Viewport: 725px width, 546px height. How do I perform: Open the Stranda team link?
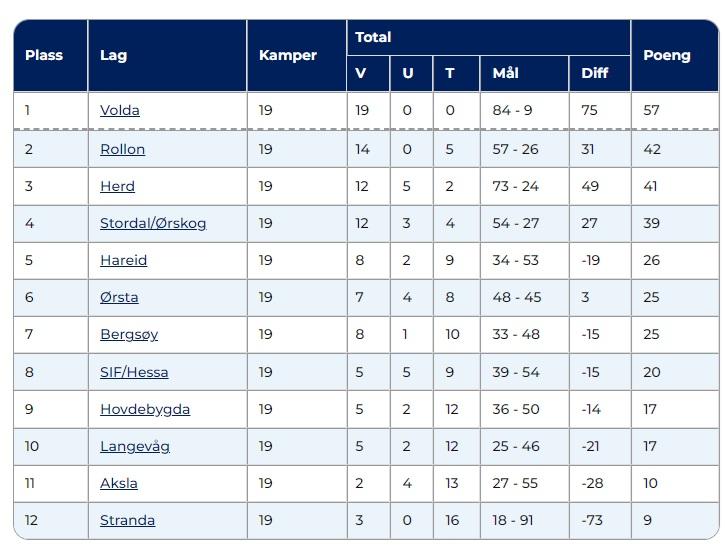[128, 520]
